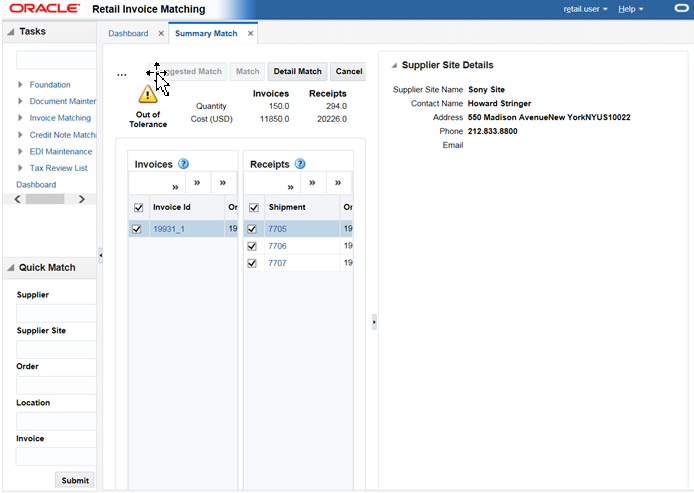The image size is (694, 493).
Task: Collapse the Supplier Site Details pane splitter
Action: click(374, 322)
